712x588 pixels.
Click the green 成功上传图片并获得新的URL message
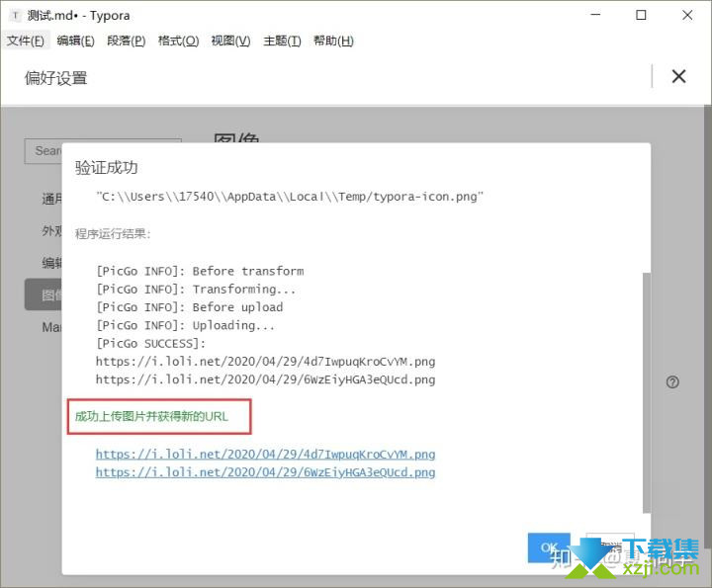click(x=151, y=416)
